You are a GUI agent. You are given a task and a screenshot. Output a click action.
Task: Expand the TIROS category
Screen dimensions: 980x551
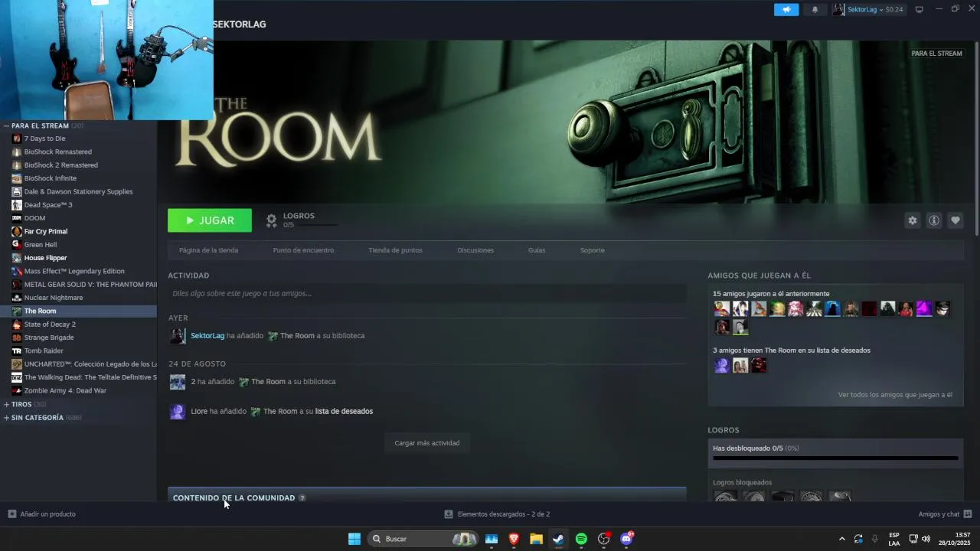(6, 404)
